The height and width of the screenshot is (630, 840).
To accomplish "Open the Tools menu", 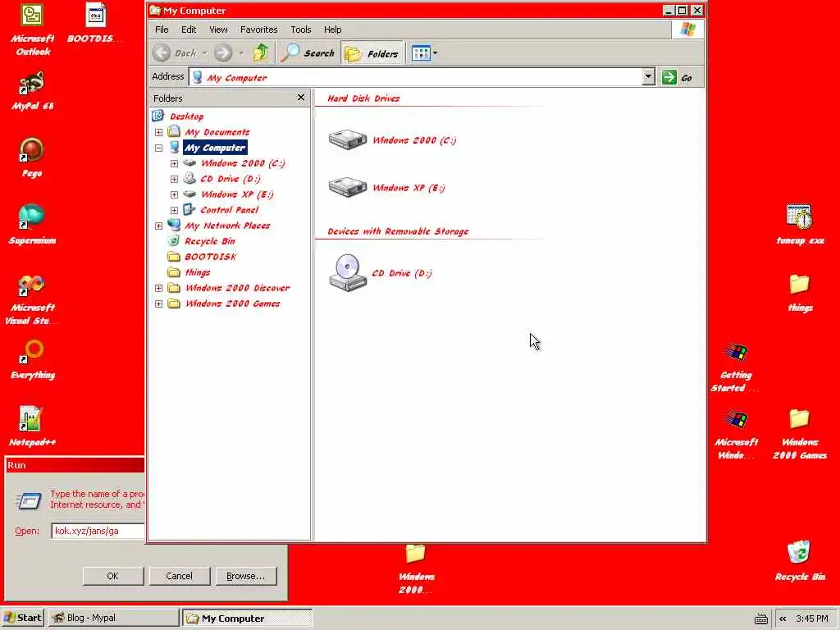I will [x=300, y=30].
